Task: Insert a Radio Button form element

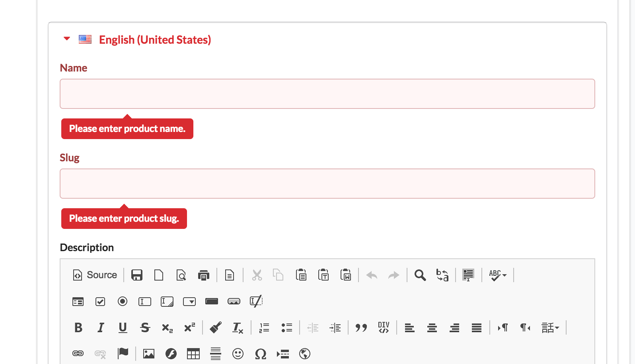Action: point(123,302)
